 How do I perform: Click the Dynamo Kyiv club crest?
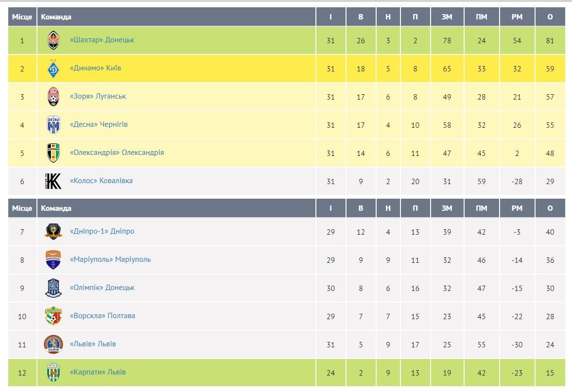click(x=53, y=68)
